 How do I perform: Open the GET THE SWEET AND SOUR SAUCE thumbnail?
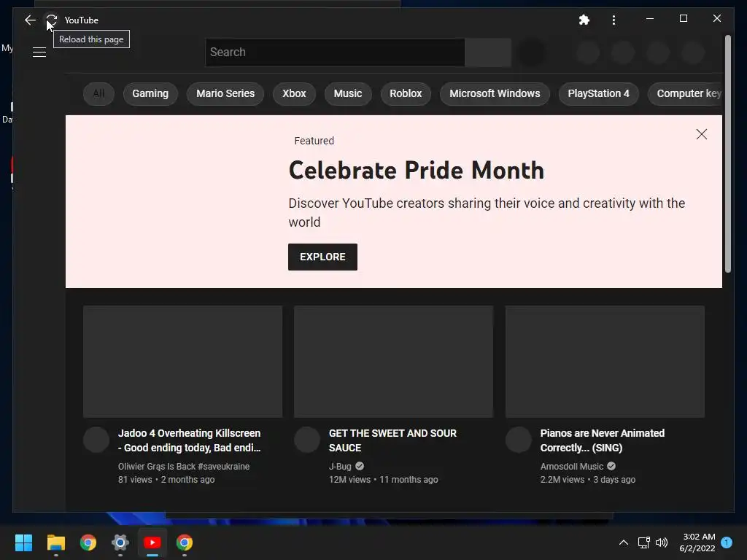[x=393, y=362]
